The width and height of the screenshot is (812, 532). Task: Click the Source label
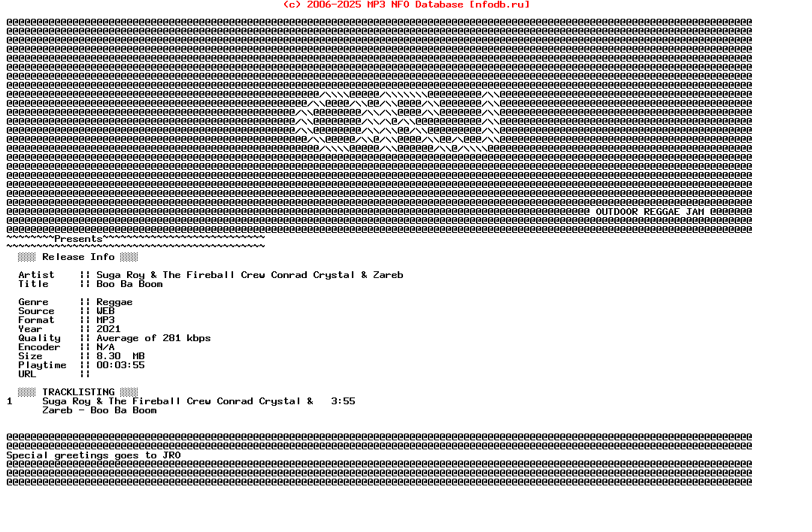(36, 311)
